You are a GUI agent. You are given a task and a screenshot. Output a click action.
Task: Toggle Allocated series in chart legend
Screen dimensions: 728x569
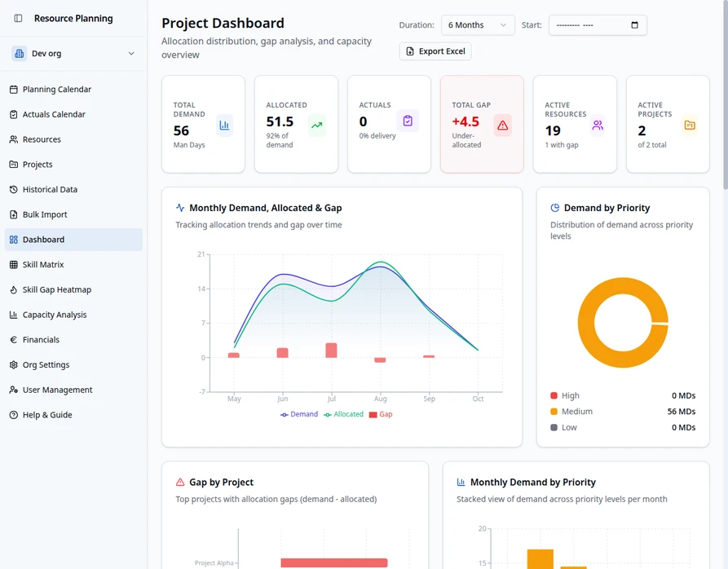343,414
